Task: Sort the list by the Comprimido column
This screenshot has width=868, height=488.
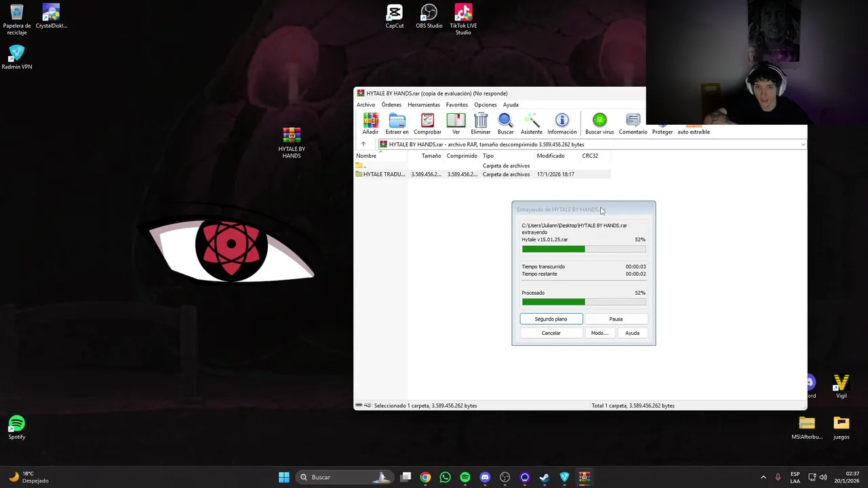Action: tap(462, 156)
